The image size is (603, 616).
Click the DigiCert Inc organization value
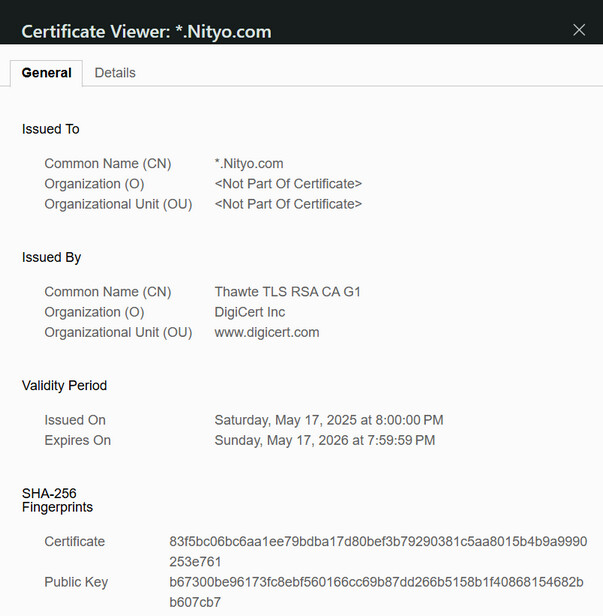click(250, 312)
